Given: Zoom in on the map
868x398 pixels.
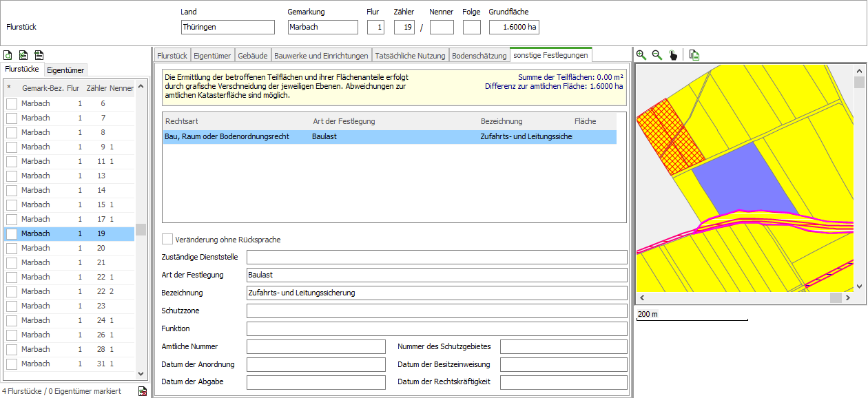Looking at the screenshot, I should [x=641, y=55].
